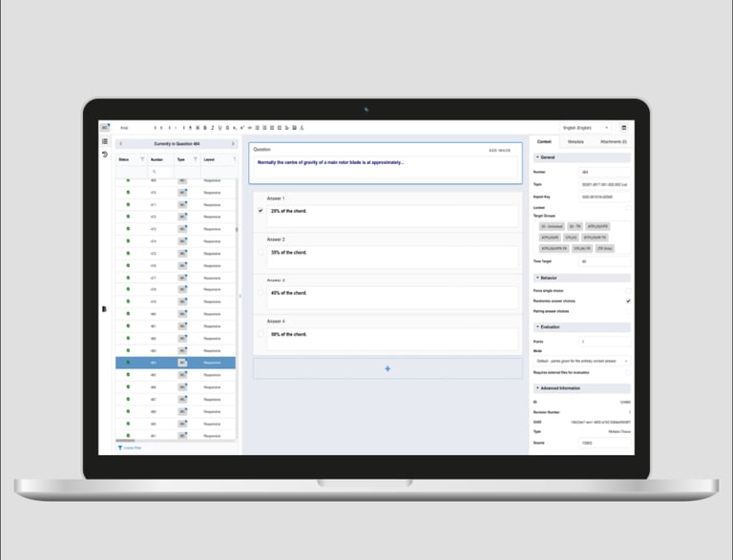Open the evaluation Mode dropdown
This screenshot has height=560, width=733.
pyautogui.click(x=582, y=361)
